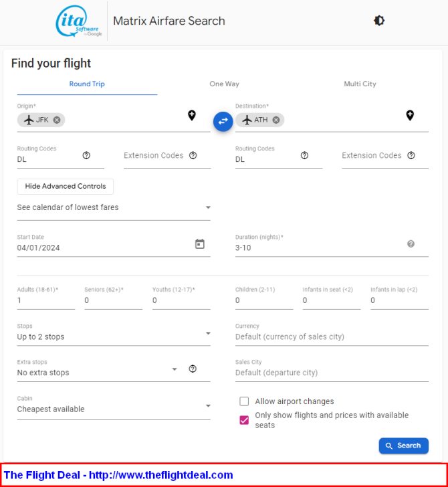Click the Infants in seat field
The height and width of the screenshot is (487, 448).
(332, 300)
